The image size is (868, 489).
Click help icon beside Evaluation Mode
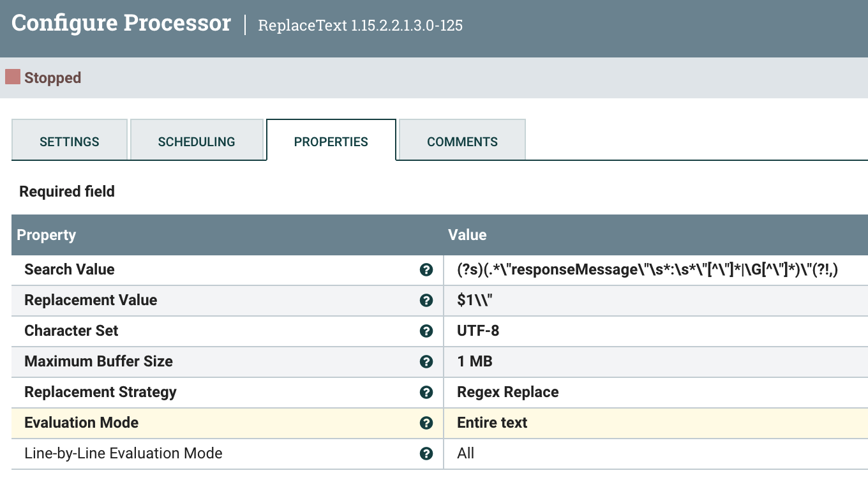tap(426, 423)
